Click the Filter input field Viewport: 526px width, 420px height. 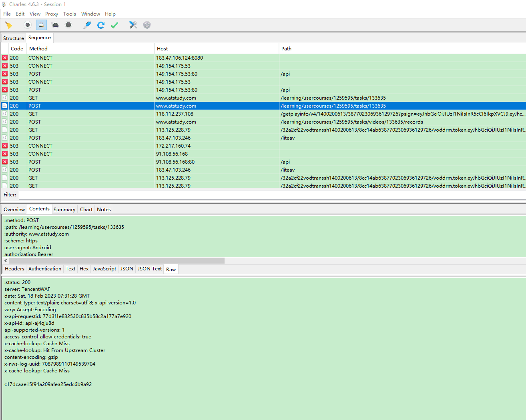272,195
